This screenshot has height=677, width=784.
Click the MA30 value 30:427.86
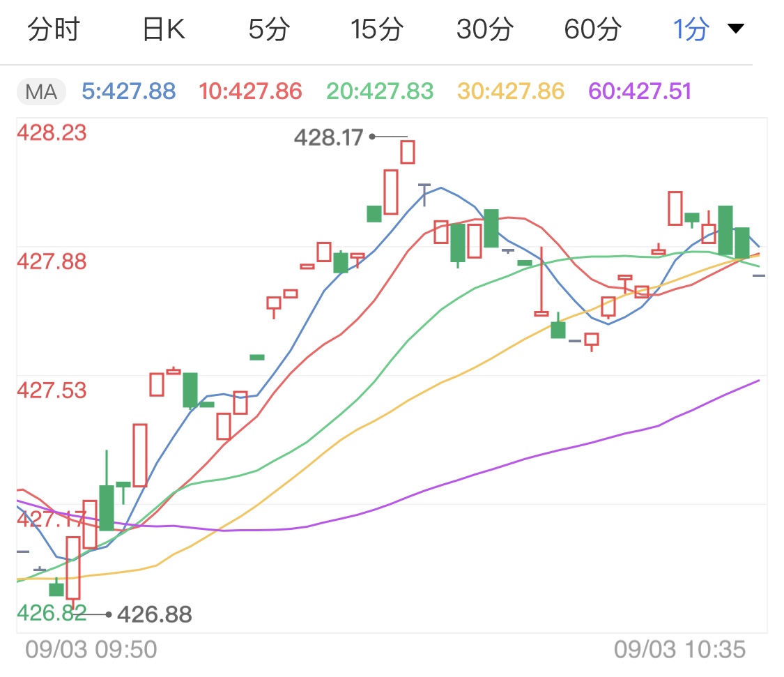coord(511,91)
